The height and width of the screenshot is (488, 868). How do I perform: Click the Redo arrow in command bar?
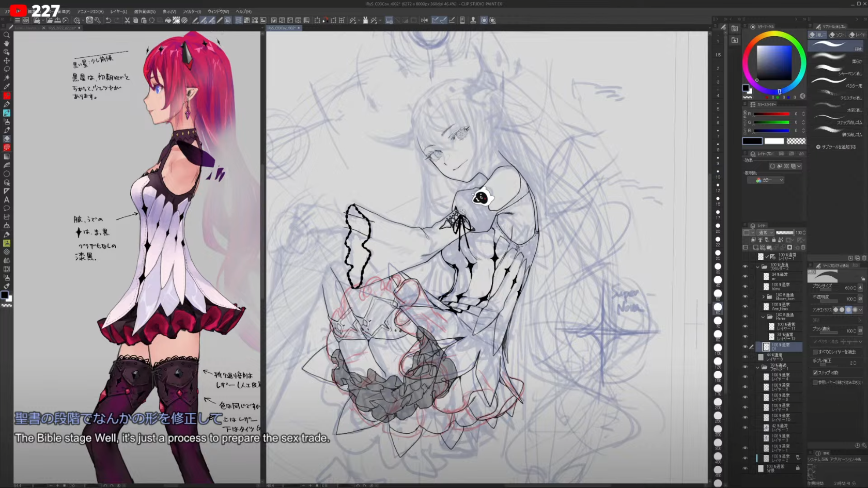pos(117,21)
